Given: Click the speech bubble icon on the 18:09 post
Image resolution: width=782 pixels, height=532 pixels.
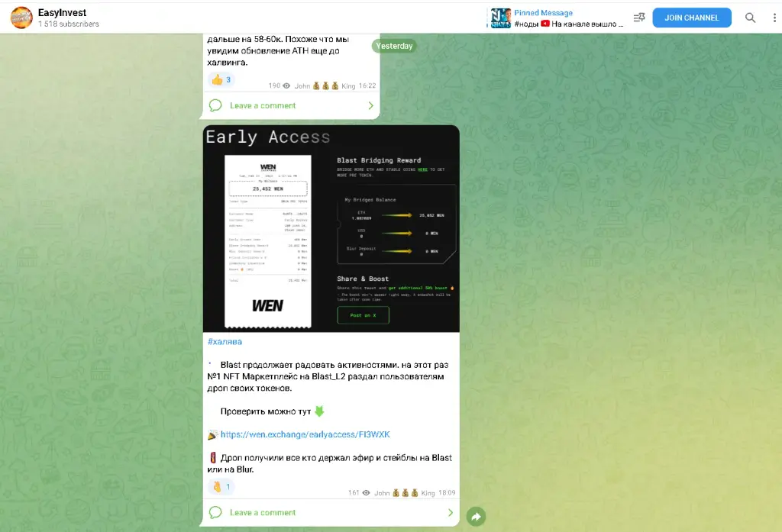Looking at the screenshot, I should [x=215, y=513].
